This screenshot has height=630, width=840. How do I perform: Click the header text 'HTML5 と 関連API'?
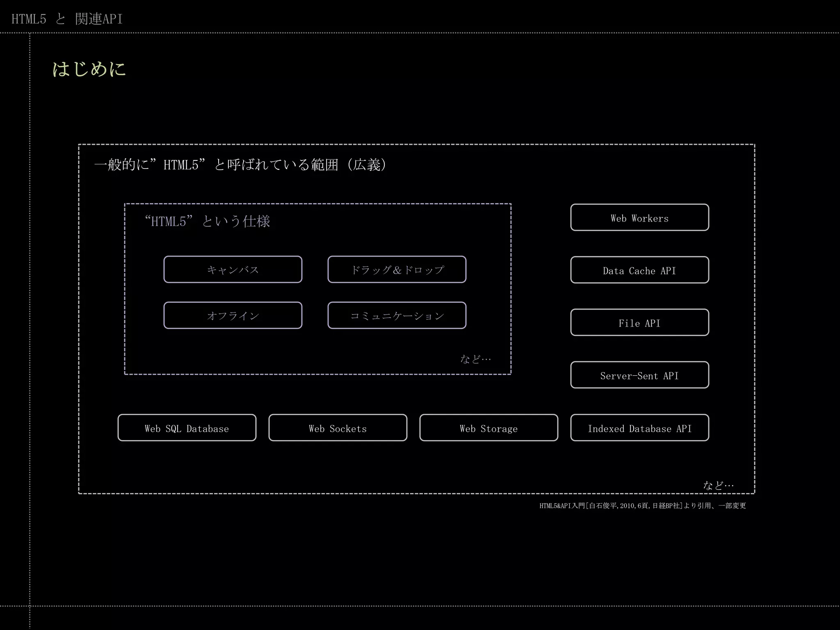point(67,19)
